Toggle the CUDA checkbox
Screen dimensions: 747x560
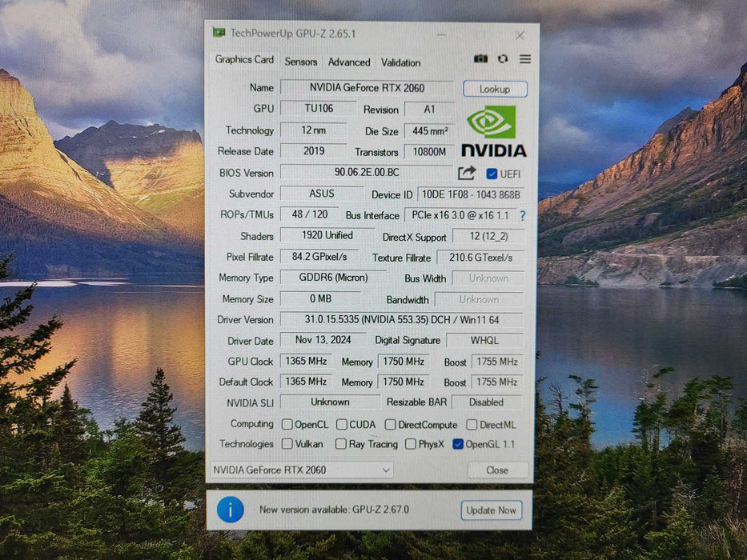342,424
